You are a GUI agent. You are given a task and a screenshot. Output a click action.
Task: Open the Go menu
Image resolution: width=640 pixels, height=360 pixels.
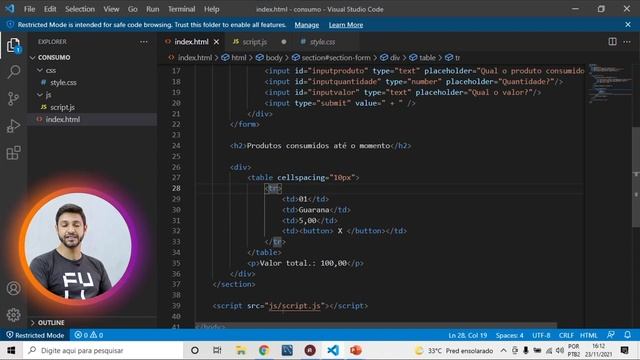[x=132, y=9]
